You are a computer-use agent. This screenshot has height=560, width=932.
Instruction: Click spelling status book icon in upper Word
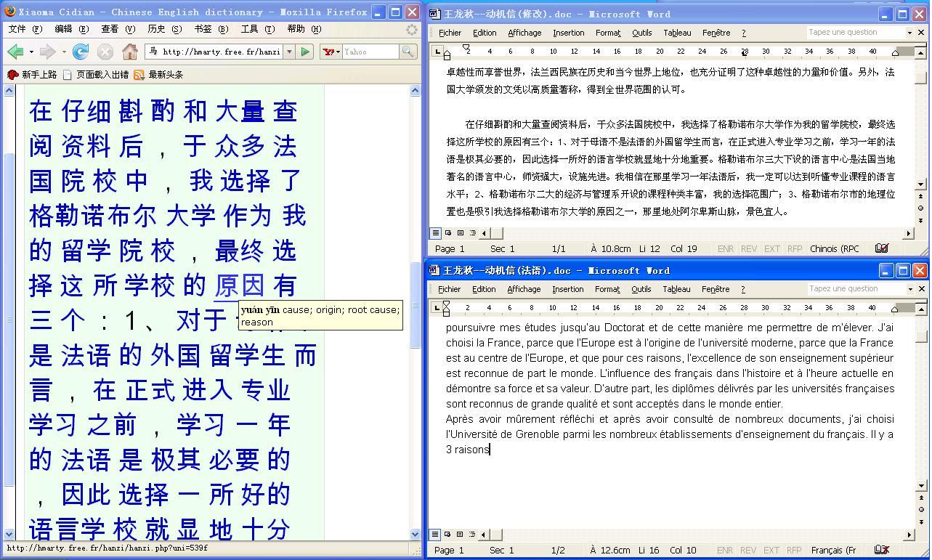[881, 248]
